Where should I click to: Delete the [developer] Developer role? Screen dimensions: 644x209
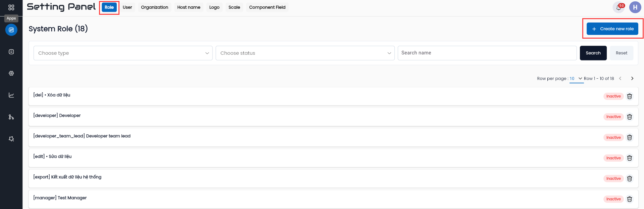point(630,117)
